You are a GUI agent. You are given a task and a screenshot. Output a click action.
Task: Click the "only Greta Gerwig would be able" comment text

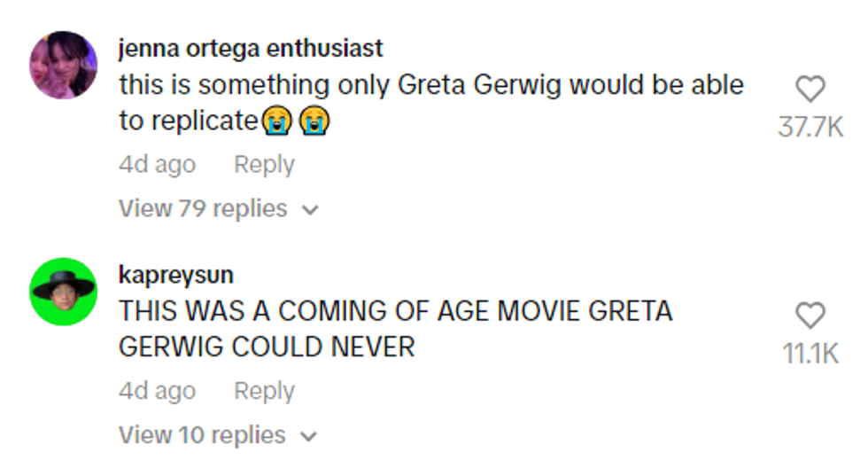point(431,85)
